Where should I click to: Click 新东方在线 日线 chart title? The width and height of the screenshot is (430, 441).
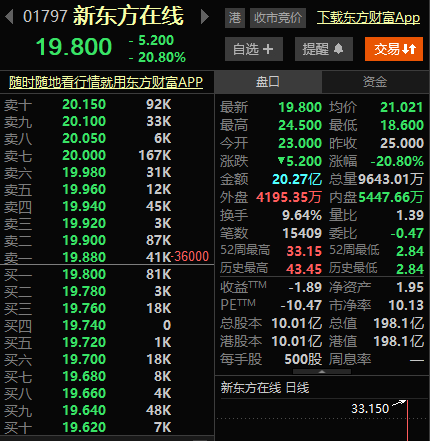265,388
